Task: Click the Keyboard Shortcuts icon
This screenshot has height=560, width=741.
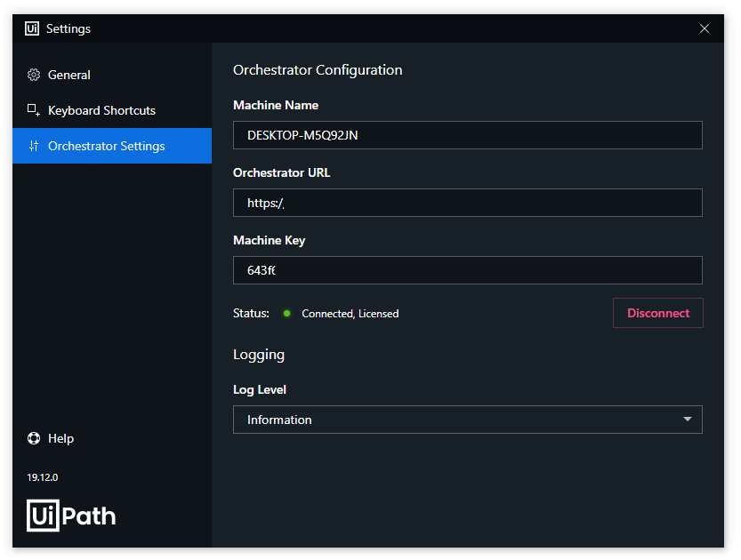Action: pos(34,110)
